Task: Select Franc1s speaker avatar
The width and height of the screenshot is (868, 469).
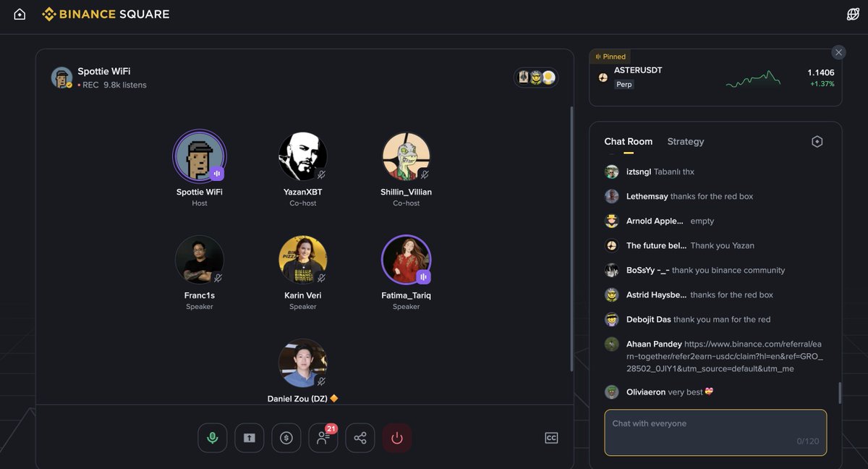Action: point(200,260)
